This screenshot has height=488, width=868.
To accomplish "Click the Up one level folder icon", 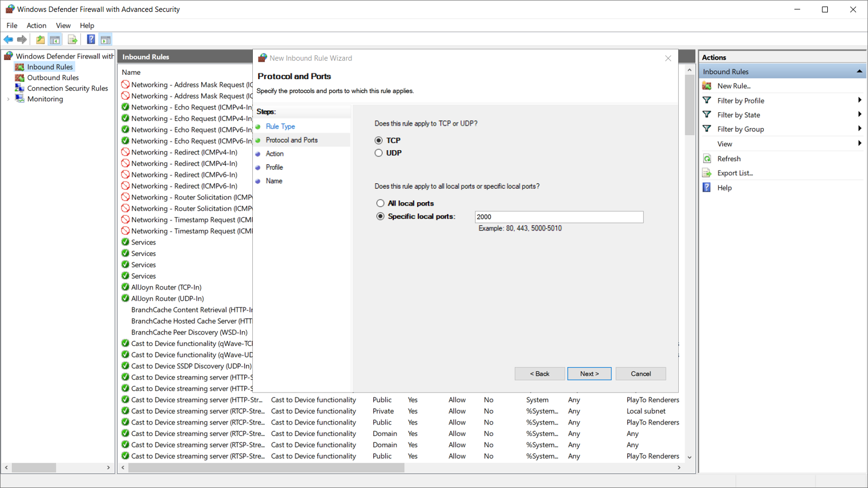I will point(40,40).
